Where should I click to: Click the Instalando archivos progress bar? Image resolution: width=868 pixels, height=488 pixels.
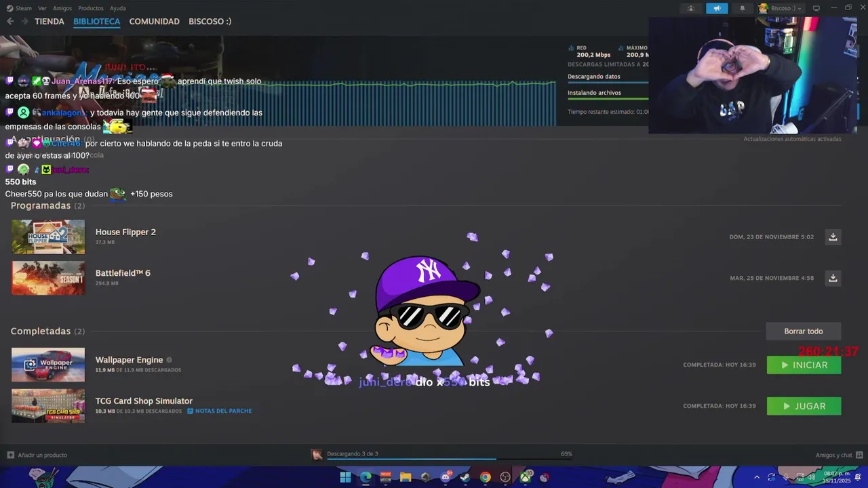(x=608, y=99)
